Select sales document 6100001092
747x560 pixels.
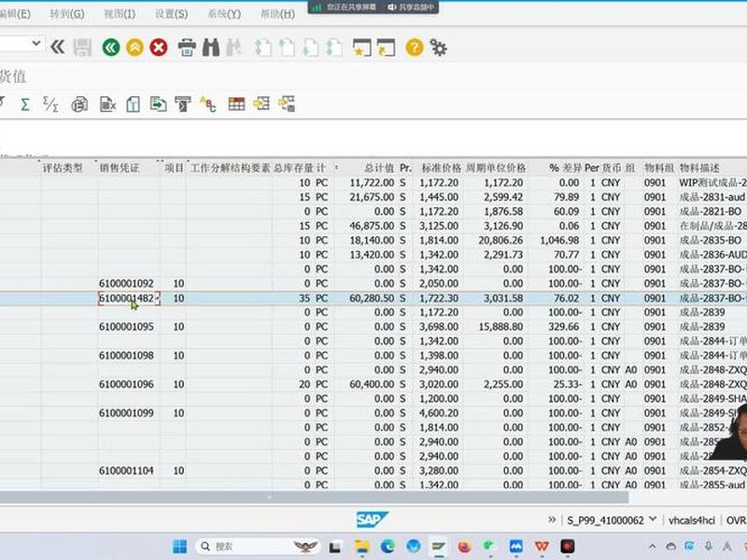126,284
